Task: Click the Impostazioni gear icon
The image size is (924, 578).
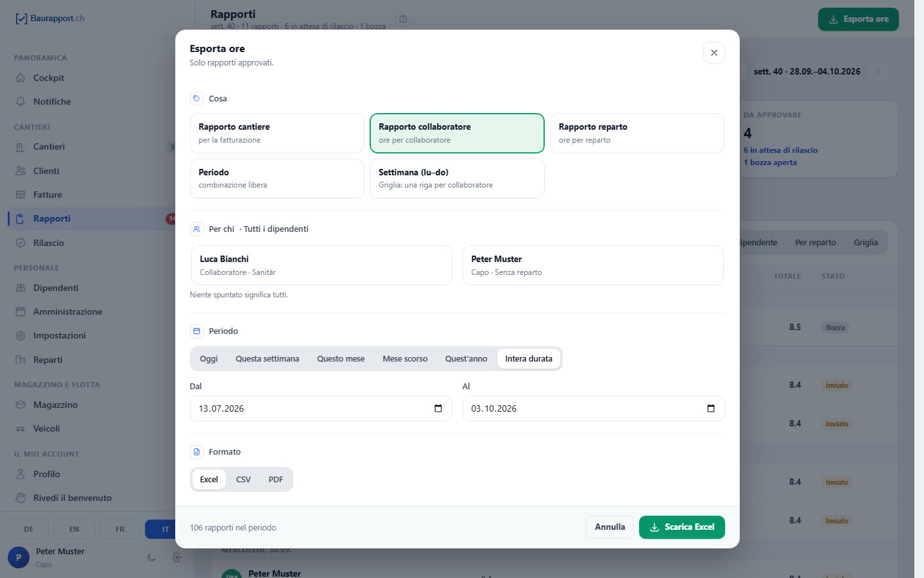Action: pos(21,336)
